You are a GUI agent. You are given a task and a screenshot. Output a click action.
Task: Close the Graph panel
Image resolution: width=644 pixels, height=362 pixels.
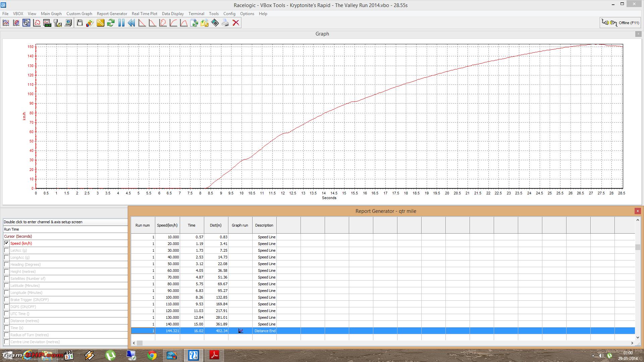pyautogui.click(x=638, y=34)
